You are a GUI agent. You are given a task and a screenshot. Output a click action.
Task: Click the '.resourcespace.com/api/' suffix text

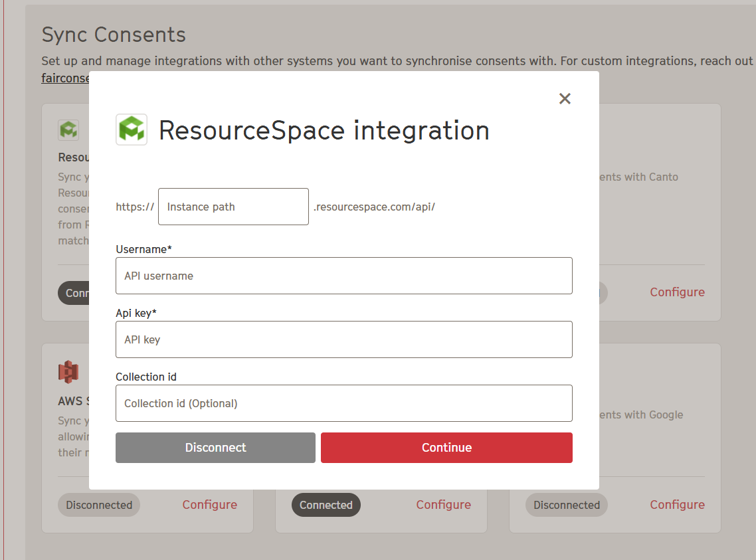click(x=374, y=207)
